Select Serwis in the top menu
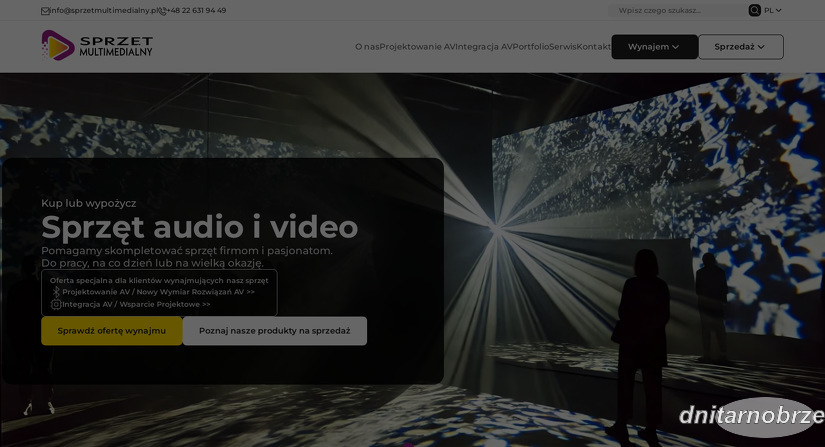The image size is (825, 447). click(564, 47)
